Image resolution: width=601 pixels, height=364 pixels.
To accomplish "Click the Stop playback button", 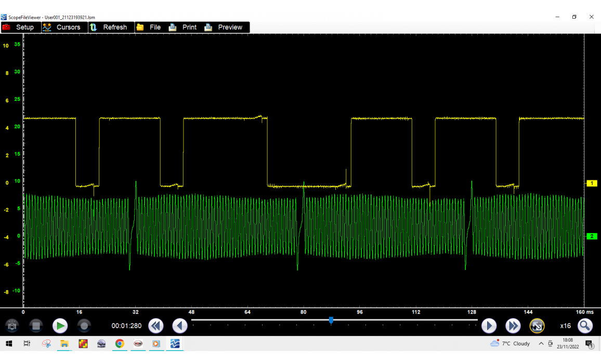I will click(x=36, y=326).
